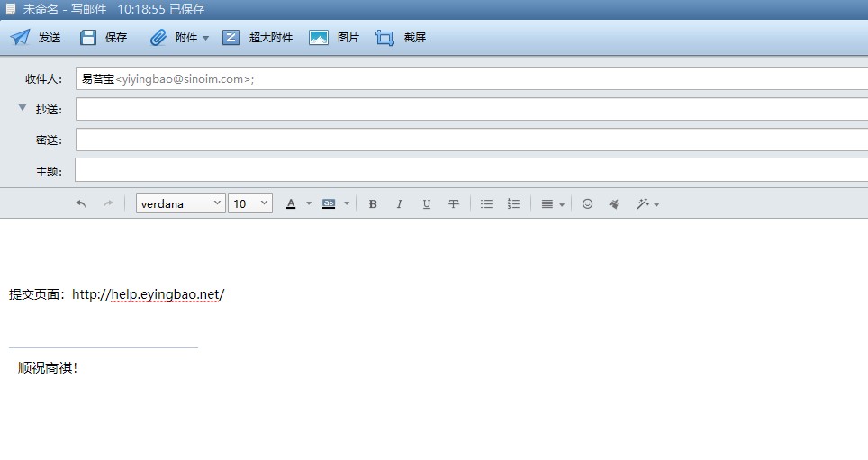Image resolution: width=868 pixels, height=460 pixels.
Task: Click the 保存 text button
Action: (116, 38)
